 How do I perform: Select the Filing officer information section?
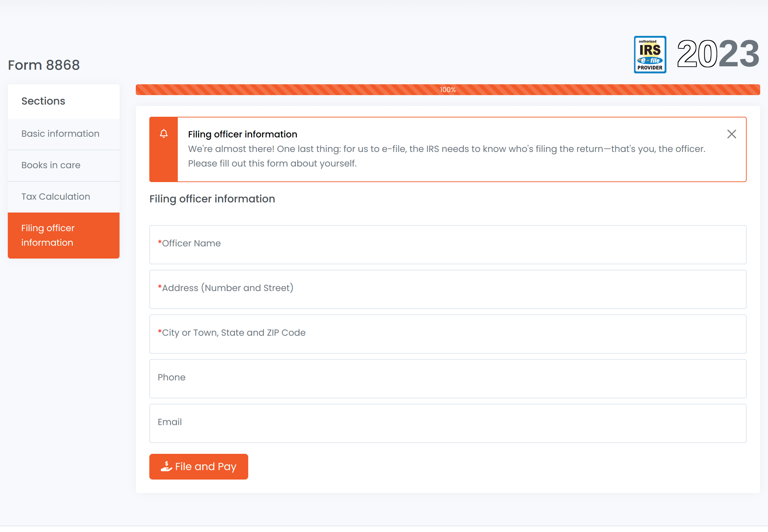(x=64, y=235)
